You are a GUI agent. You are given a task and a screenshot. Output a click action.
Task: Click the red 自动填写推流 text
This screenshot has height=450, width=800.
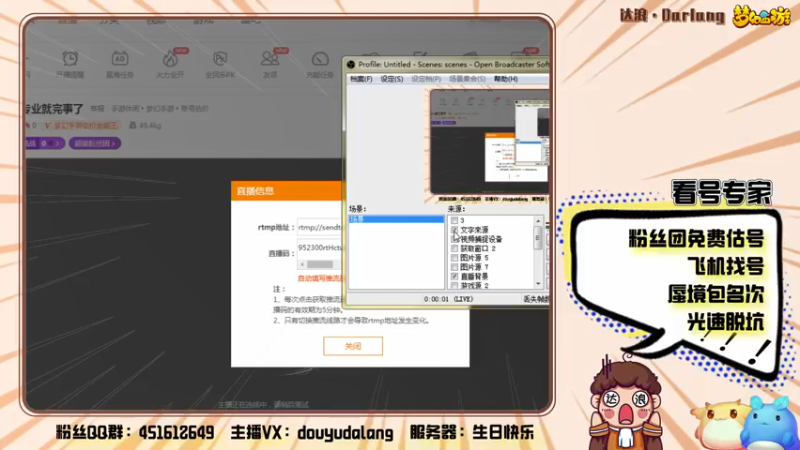click(320, 278)
